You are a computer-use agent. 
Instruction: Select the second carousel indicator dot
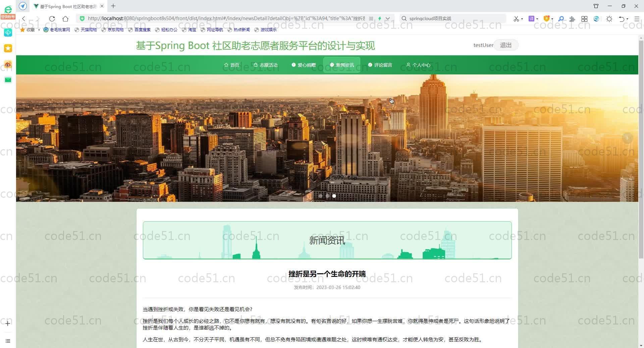pos(327,196)
